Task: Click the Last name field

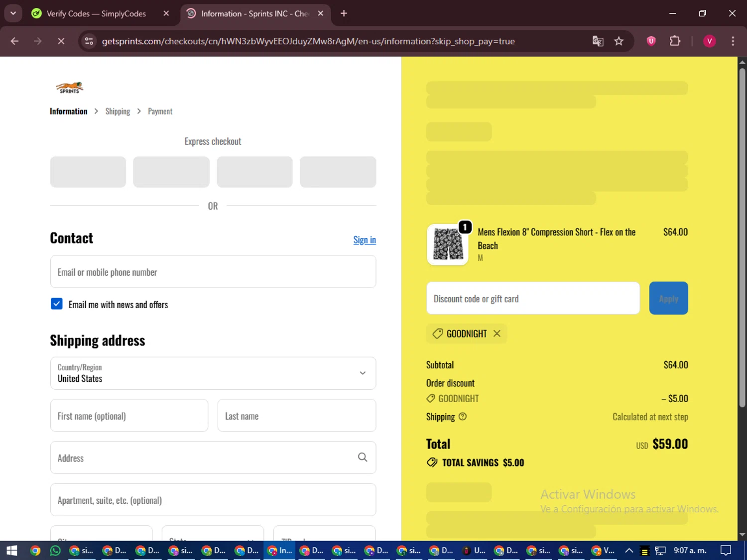Action: click(x=297, y=416)
